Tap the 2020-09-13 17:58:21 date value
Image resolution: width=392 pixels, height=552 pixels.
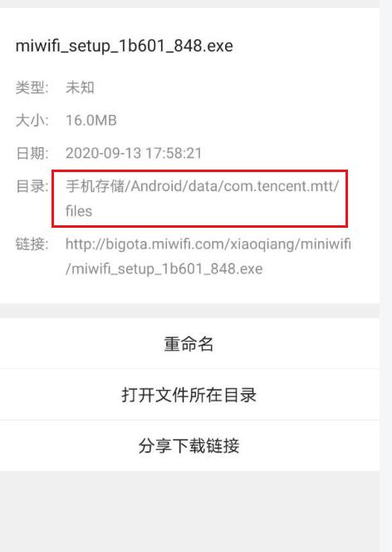pyautogui.click(x=134, y=153)
